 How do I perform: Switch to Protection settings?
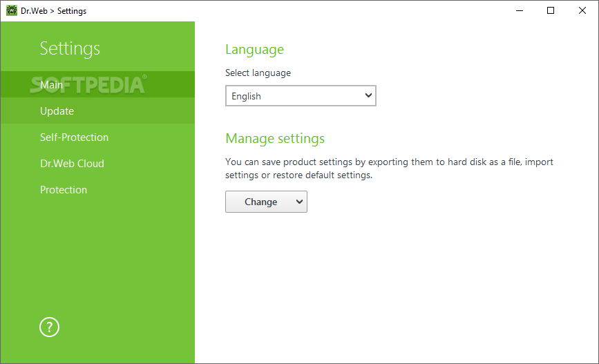[x=97, y=190]
